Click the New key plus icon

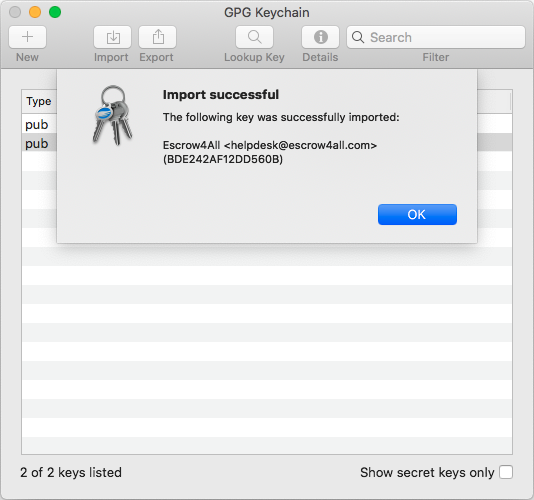[x=27, y=37]
